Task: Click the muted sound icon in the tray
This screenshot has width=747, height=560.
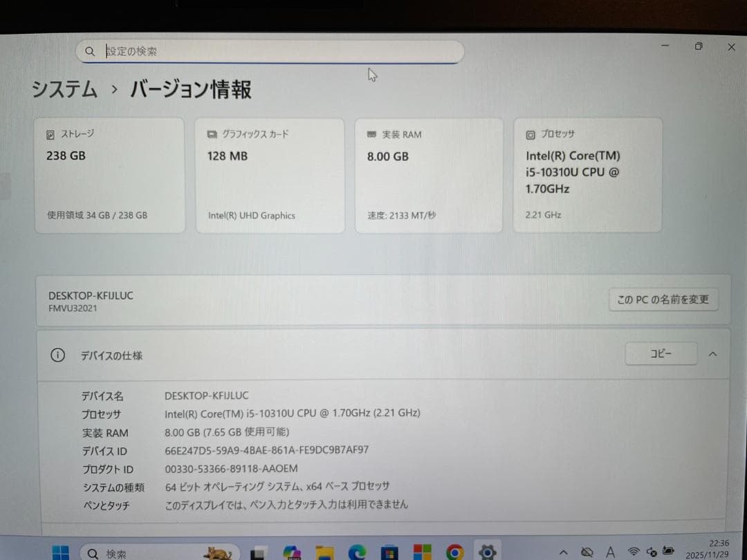Action: click(x=652, y=553)
